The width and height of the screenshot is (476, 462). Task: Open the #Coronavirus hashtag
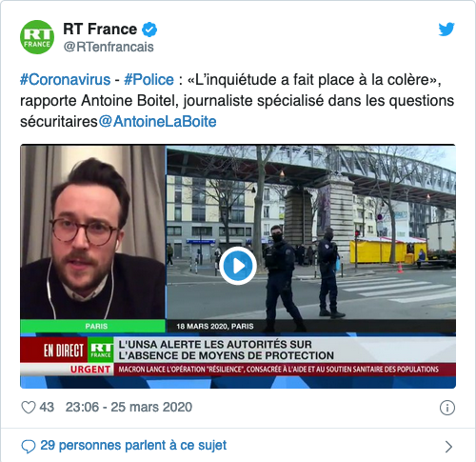[x=66, y=79]
